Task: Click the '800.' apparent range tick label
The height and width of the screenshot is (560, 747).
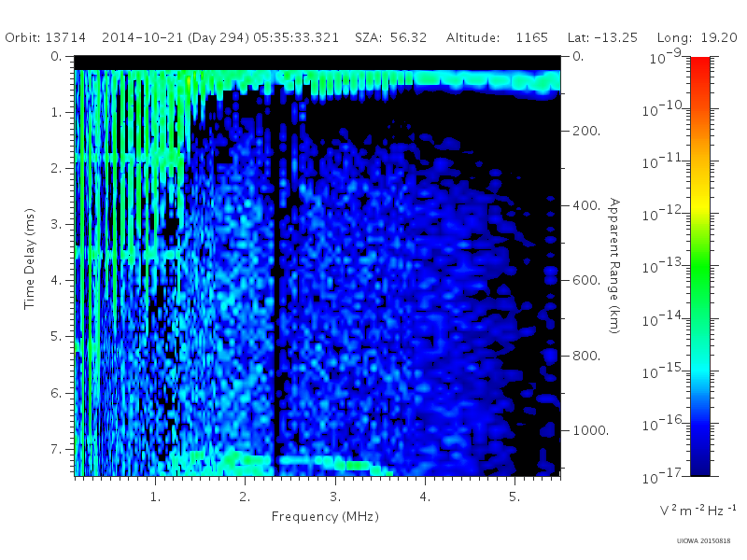Action: (586, 356)
